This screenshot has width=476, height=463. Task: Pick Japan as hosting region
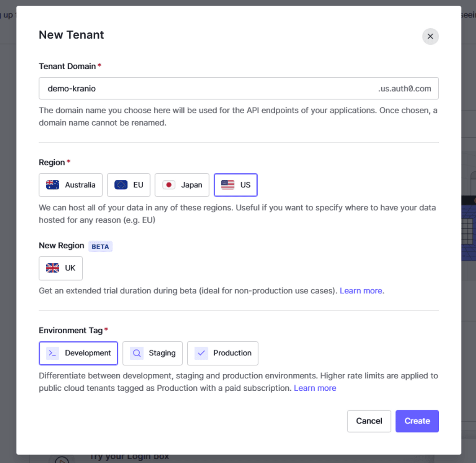point(182,185)
